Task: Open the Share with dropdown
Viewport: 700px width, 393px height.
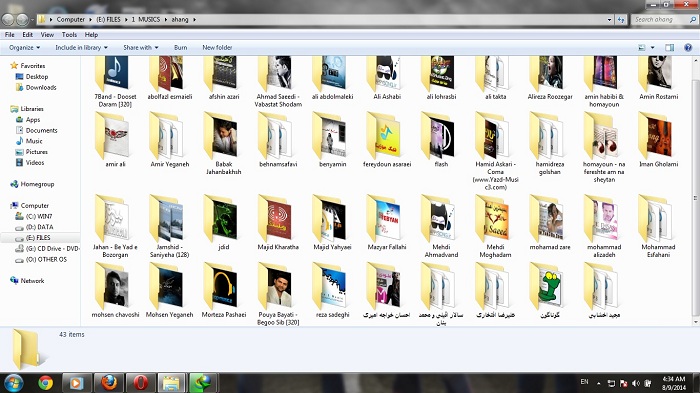Action: point(141,47)
